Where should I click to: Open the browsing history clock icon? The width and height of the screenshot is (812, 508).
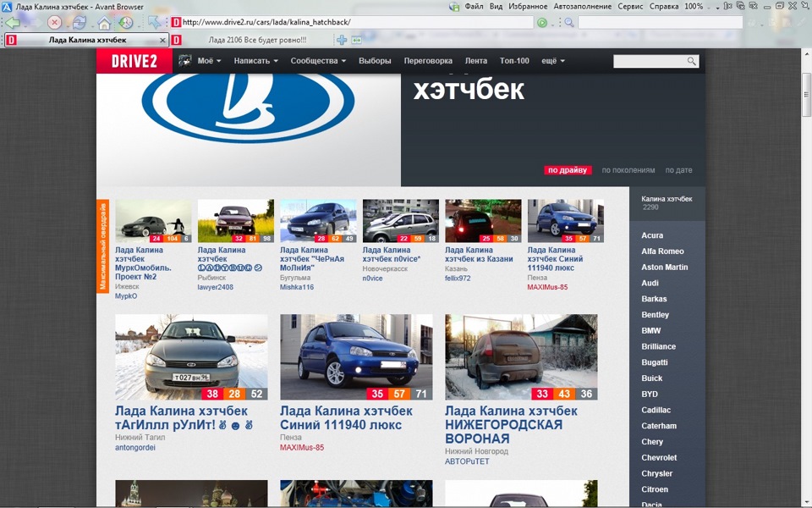click(x=126, y=22)
